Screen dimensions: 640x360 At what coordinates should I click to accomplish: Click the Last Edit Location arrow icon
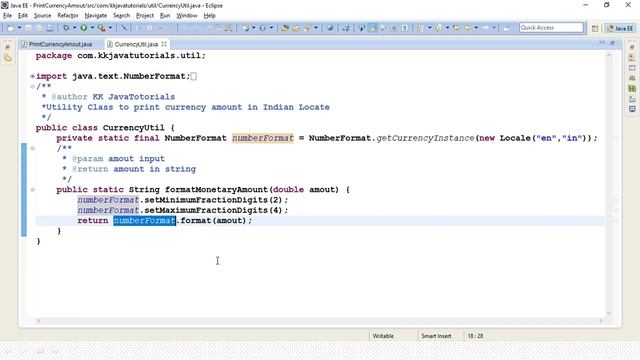pos(457,28)
